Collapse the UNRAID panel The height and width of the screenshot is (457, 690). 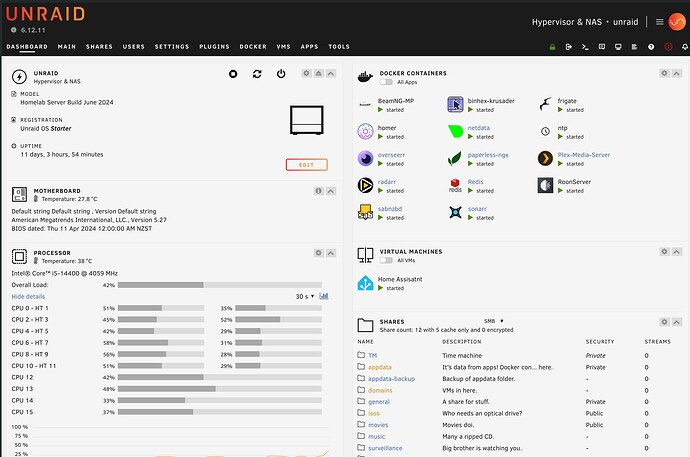331,73
